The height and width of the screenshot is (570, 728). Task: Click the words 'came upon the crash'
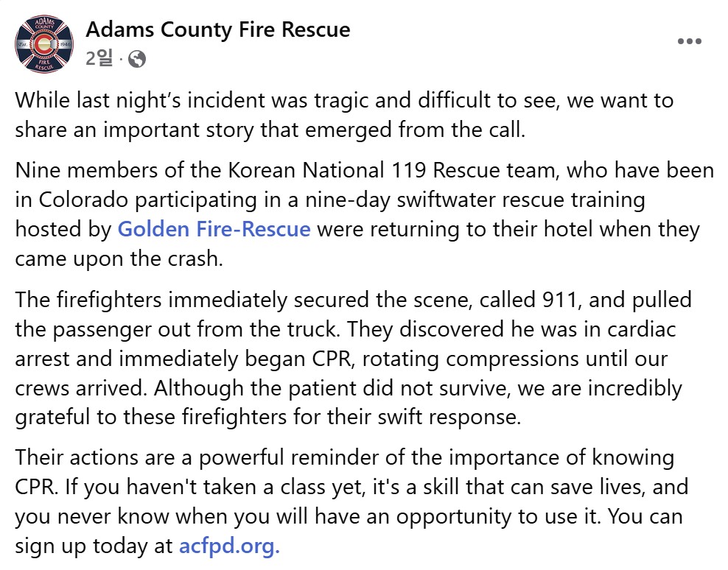(x=117, y=259)
